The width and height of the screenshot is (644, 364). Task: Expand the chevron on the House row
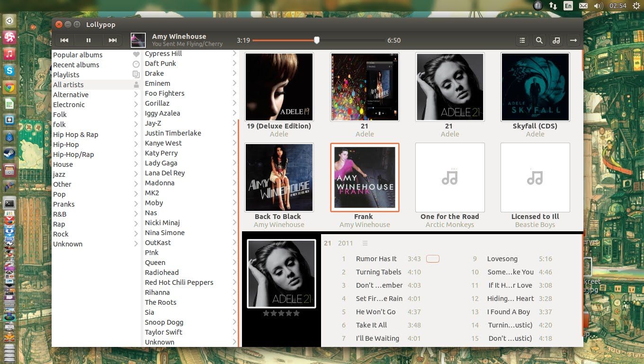(136, 164)
